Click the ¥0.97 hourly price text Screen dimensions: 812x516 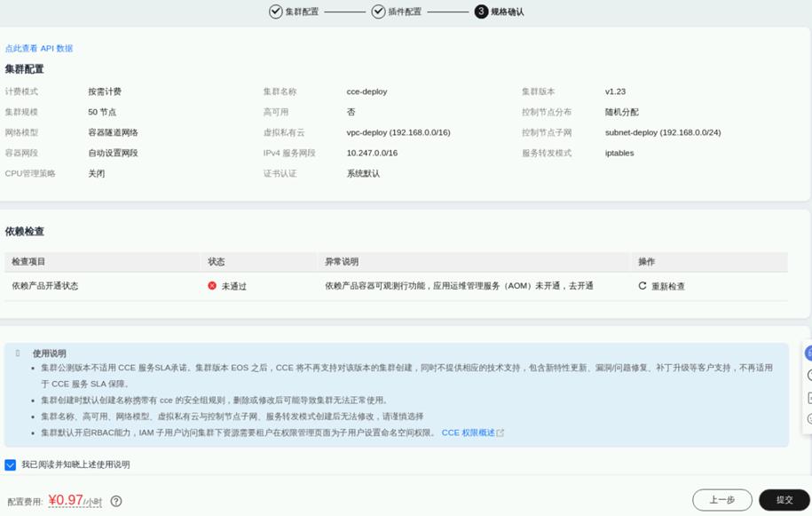[x=66, y=500]
